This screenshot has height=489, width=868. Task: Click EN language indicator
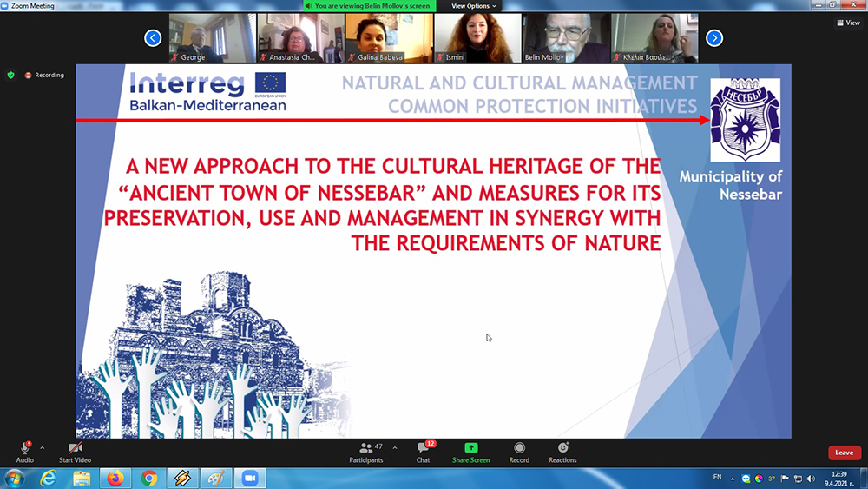[718, 477]
